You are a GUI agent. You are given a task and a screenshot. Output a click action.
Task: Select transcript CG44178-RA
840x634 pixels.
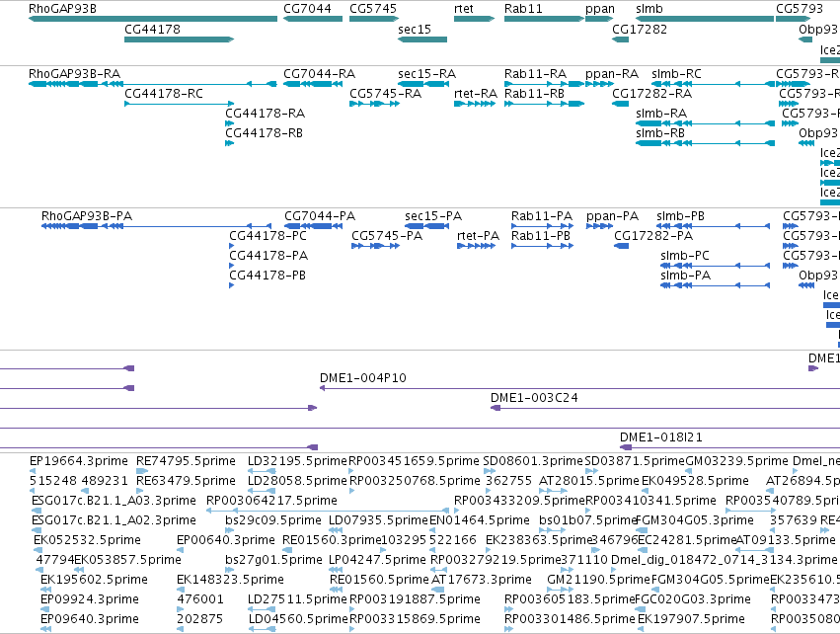(229, 123)
